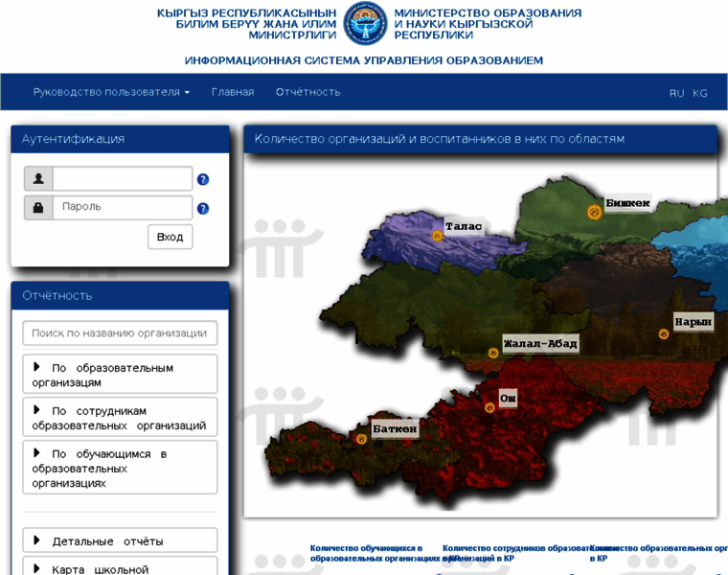Click the Talas marker icon on map
This screenshot has width=728, height=575.
coord(437,236)
